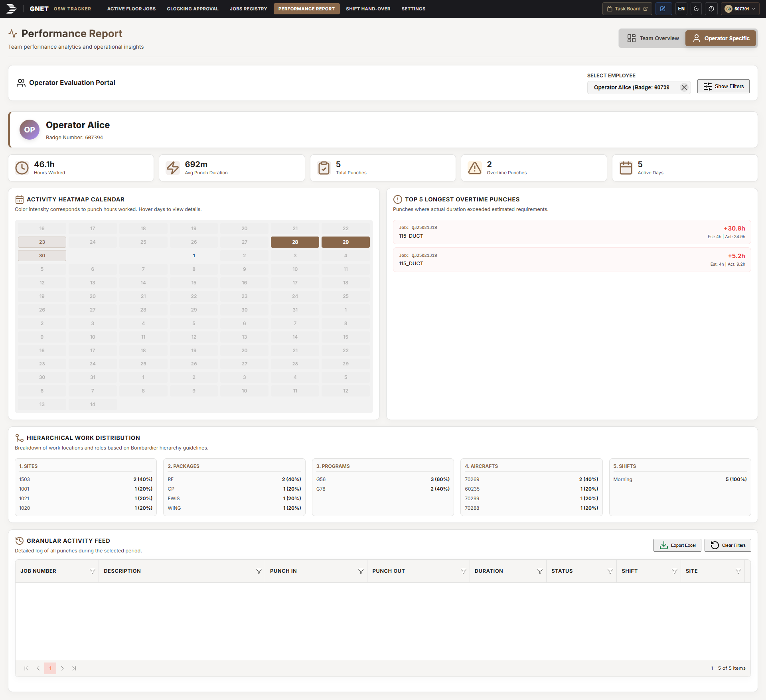Open Duration column filter icon
The width and height of the screenshot is (766, 700).
tap(540, 571)
